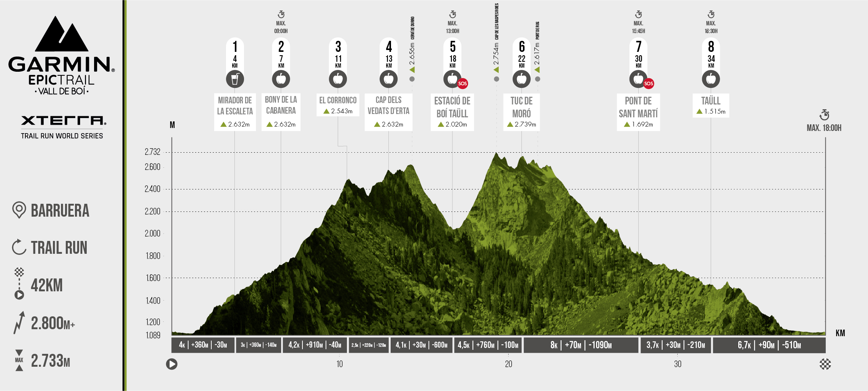Click the drink cup icon at checkpoint 1
The width and height of the screenshot is (868, 391).
pyautogui.click(x=235, y=79)
